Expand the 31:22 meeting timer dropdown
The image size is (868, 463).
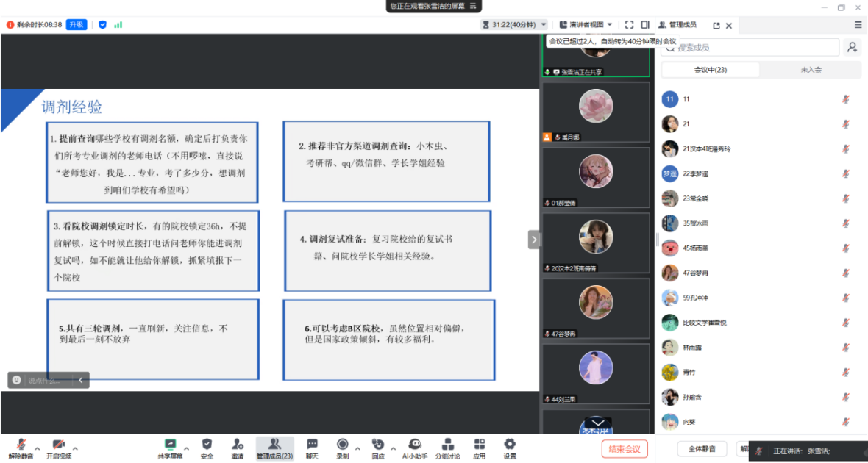[544, 25]
